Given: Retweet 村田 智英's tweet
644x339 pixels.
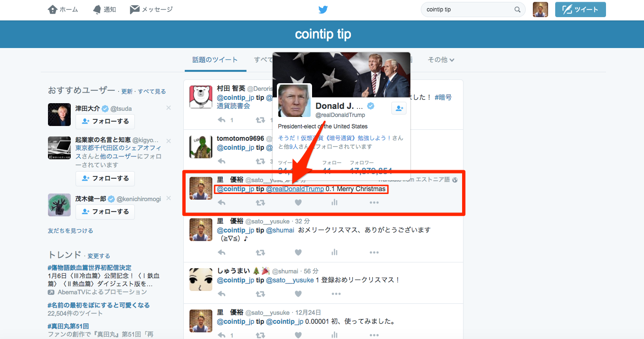Looking at the screenshot, I should pyautogui.click(x=260, y=120).
